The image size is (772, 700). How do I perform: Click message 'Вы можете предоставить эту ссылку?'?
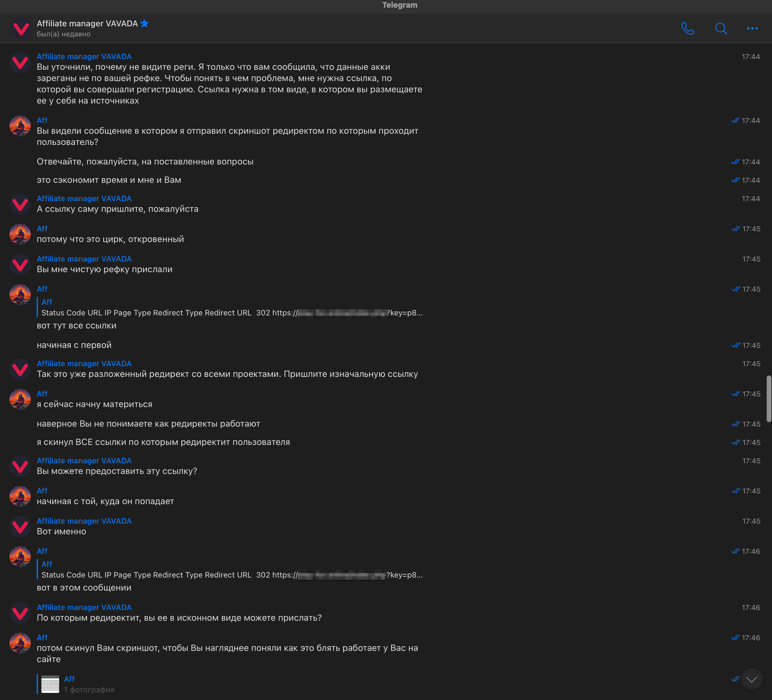pos(117,471)
